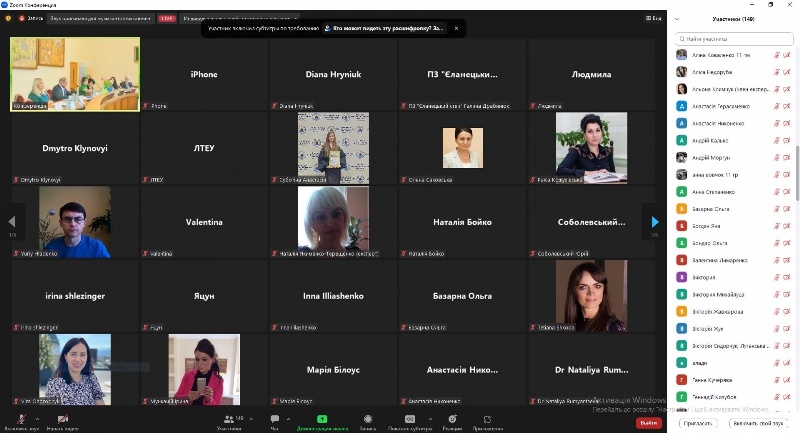Click Анастасія Герасименко's avatar in participant list

pos(682,106)
